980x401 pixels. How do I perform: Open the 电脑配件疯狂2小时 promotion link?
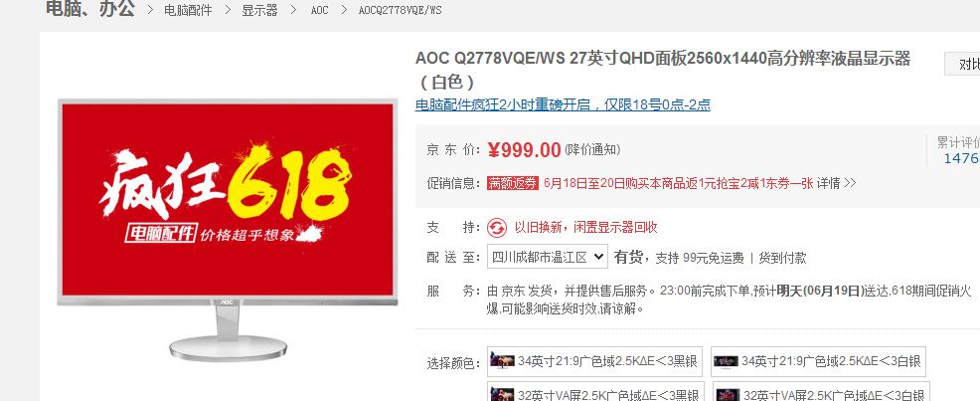click(563, 105)
